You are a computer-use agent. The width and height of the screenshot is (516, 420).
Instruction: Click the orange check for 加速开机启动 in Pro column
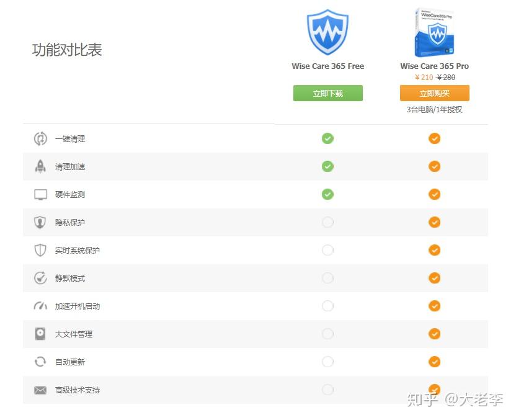[434, 306]
